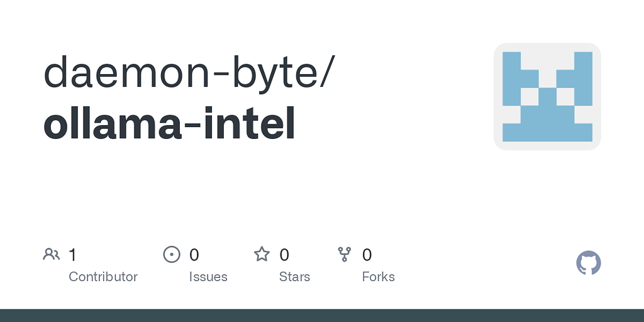Select the Contributor label
The height and width of the screenshot is (322, 644).
(103, 277)
